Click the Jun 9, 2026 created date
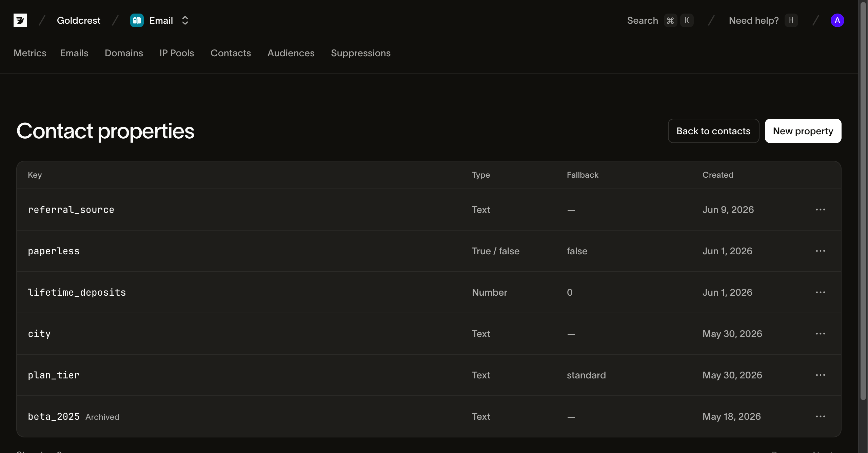The image size is (868, 453). 728,210
